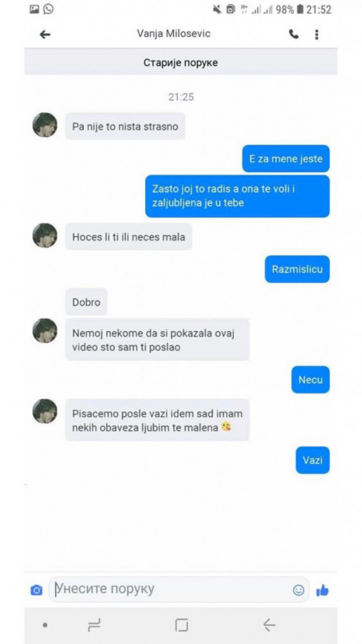Tap avatar beside 'Pisacemo posle' message

click(x=45, y=411)
